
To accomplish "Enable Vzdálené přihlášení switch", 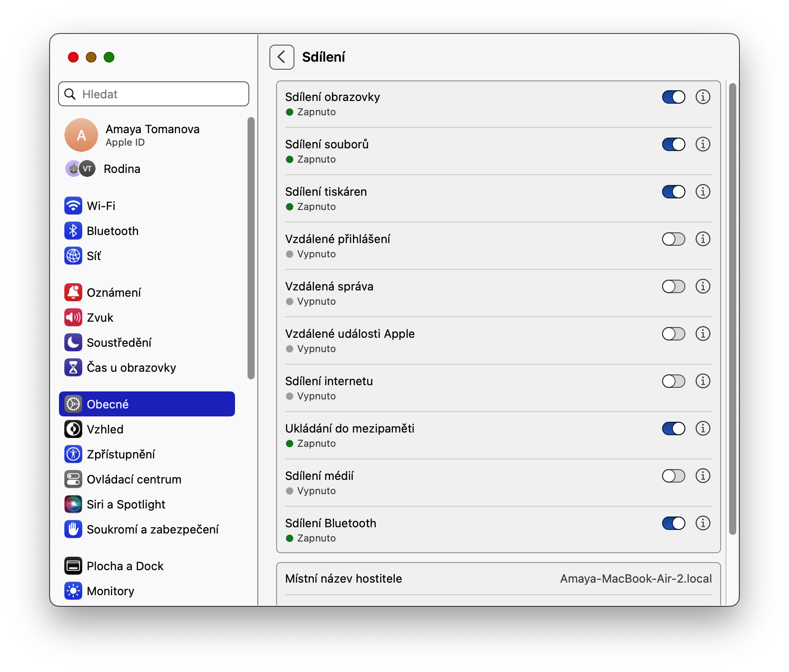I will [674, 239].
